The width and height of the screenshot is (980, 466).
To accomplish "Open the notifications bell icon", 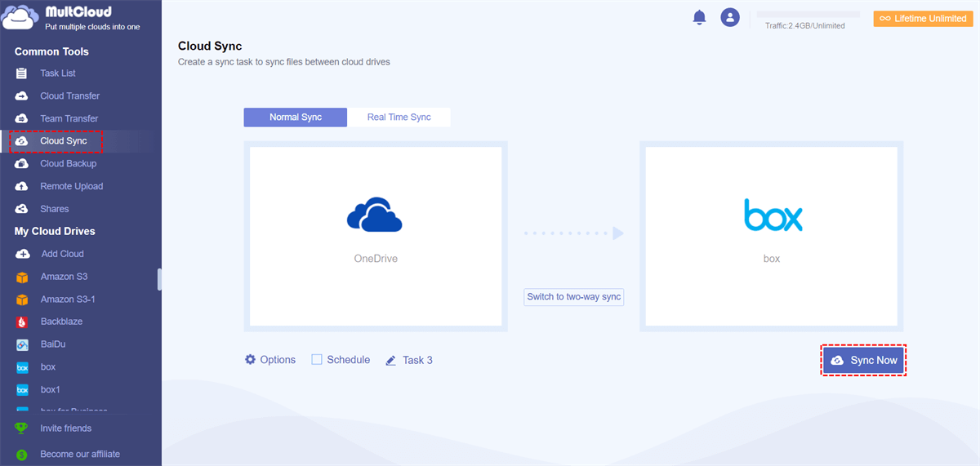I will click(699, 17).
